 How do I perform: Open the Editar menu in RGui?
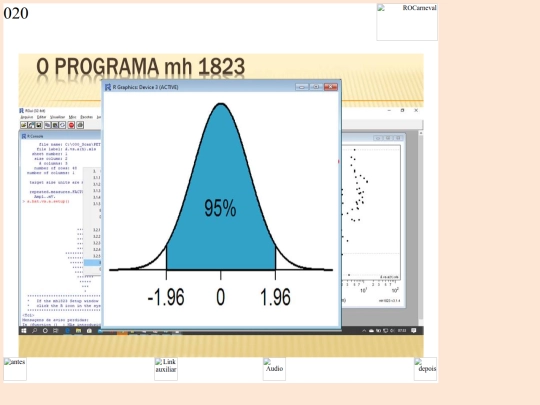41,117
